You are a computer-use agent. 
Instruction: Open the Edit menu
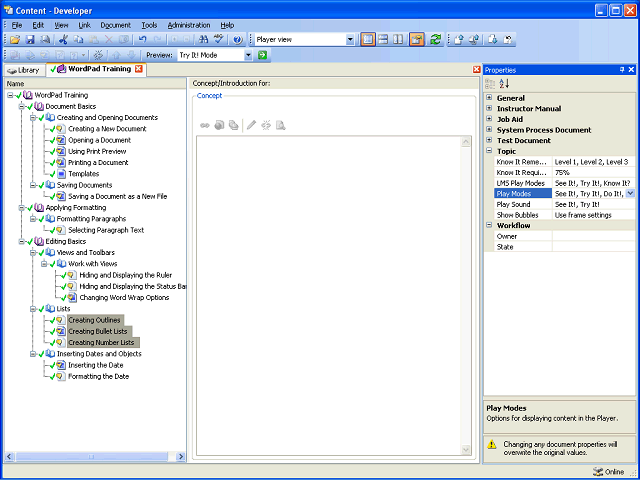(x=38, y=25)
